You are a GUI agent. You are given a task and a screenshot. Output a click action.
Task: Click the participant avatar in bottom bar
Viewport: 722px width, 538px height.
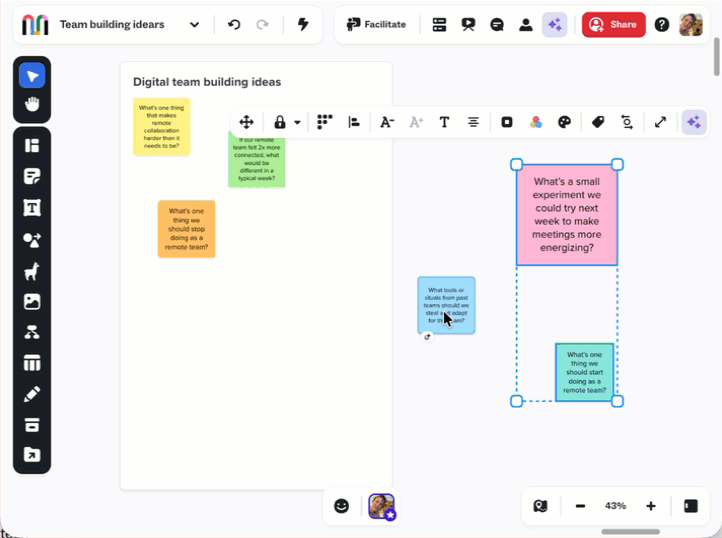(381, 506)
